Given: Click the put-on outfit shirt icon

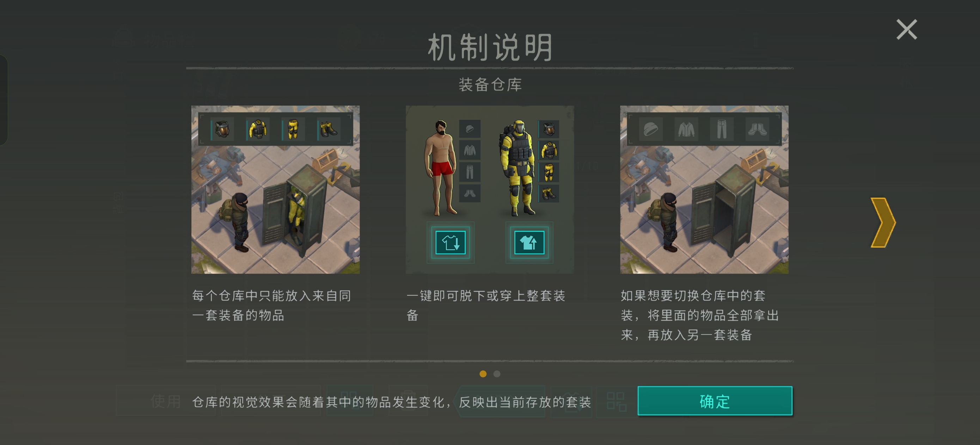Looking at the screenshot, I should click(x=529, y=243).
